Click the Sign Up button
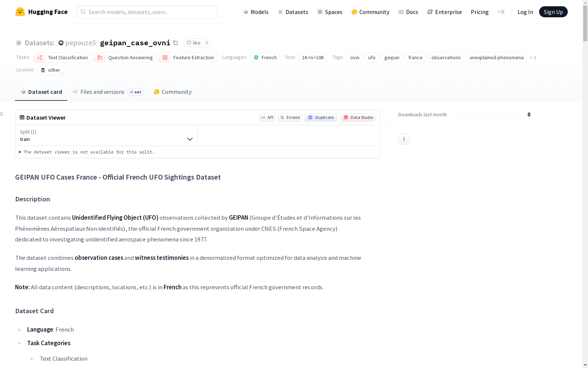The width and height of the screenshot is (588, 368). tap(553, 12)
